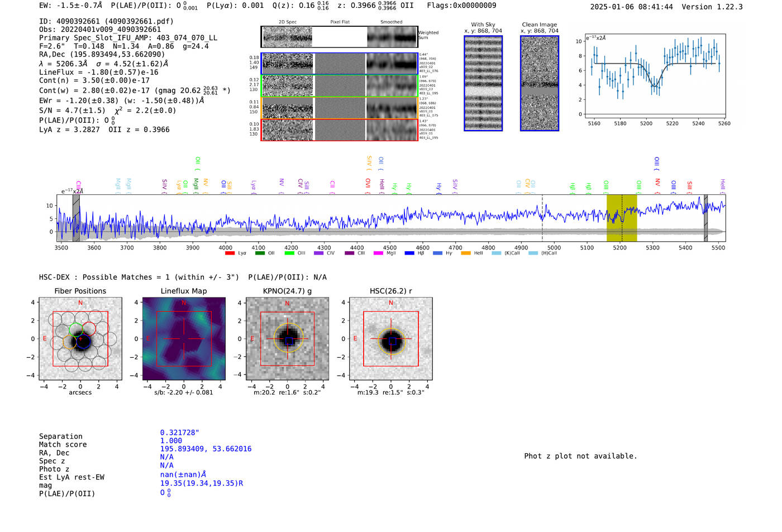This screenshot has width=782, height=532.
Task: Click the dark green OII legend swatch
Action: click(260, 253)
